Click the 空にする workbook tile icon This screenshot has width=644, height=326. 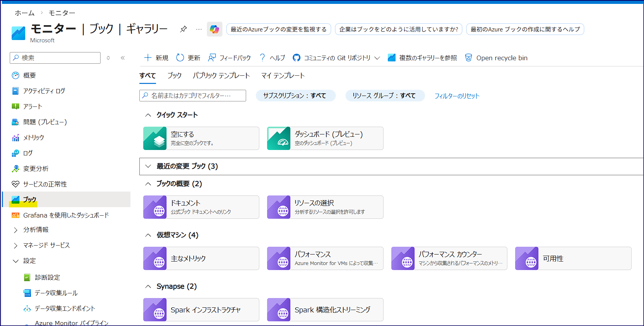coord(155,138)
